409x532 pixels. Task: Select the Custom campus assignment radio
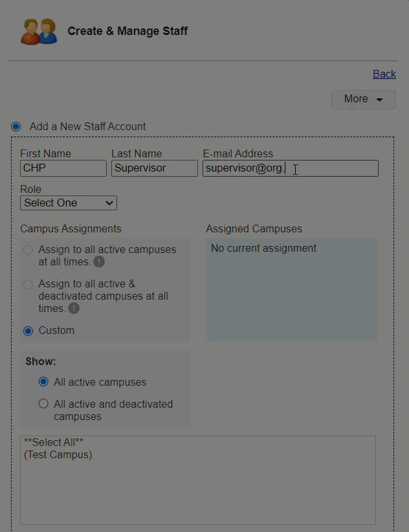(28, 331)
